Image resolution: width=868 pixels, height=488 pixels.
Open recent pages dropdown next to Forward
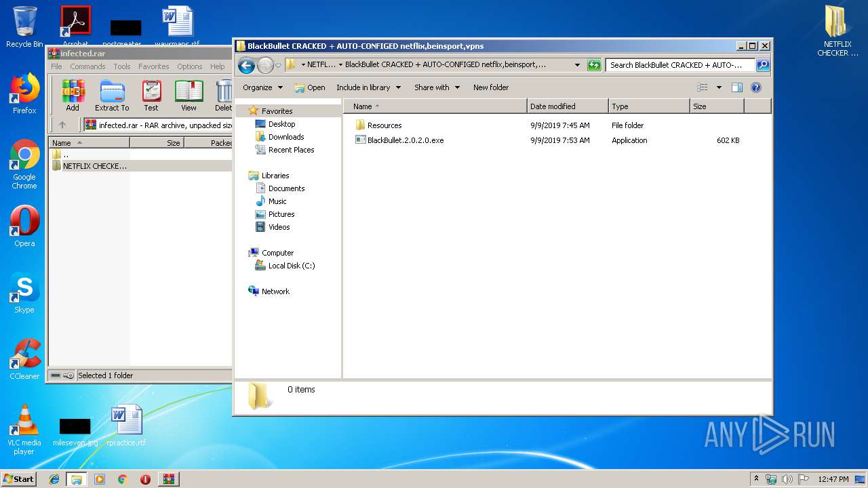coord(278,66)
